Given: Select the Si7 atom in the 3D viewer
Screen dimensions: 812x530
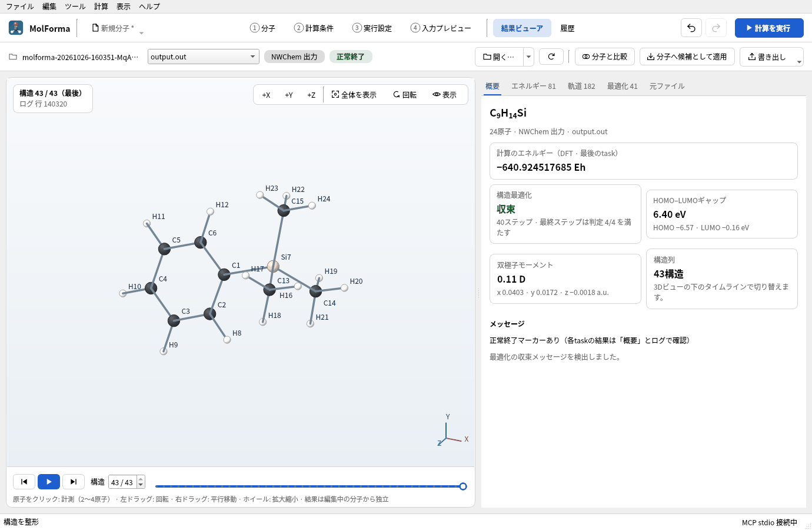Looking at the screenshot, I should click(x=273, y=266).
